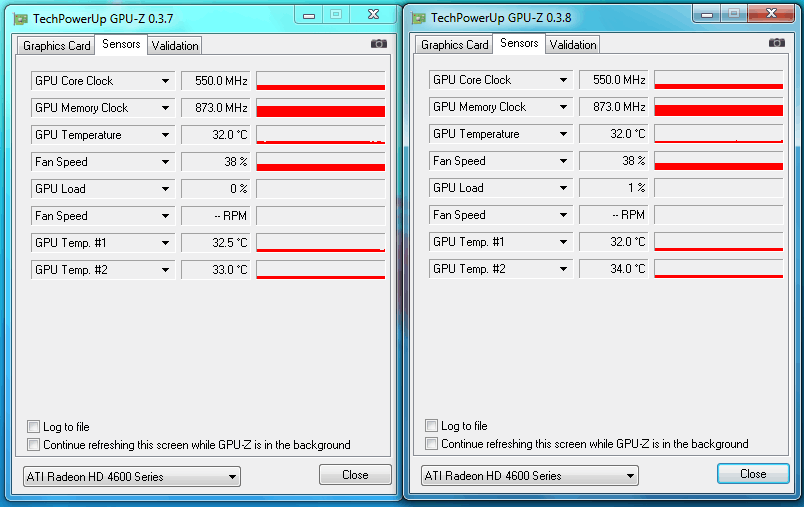Screen dimensions: 804x507
Task: Close GPU-Z 0.3.8 with red X button
Action: (x=771, y=14)
